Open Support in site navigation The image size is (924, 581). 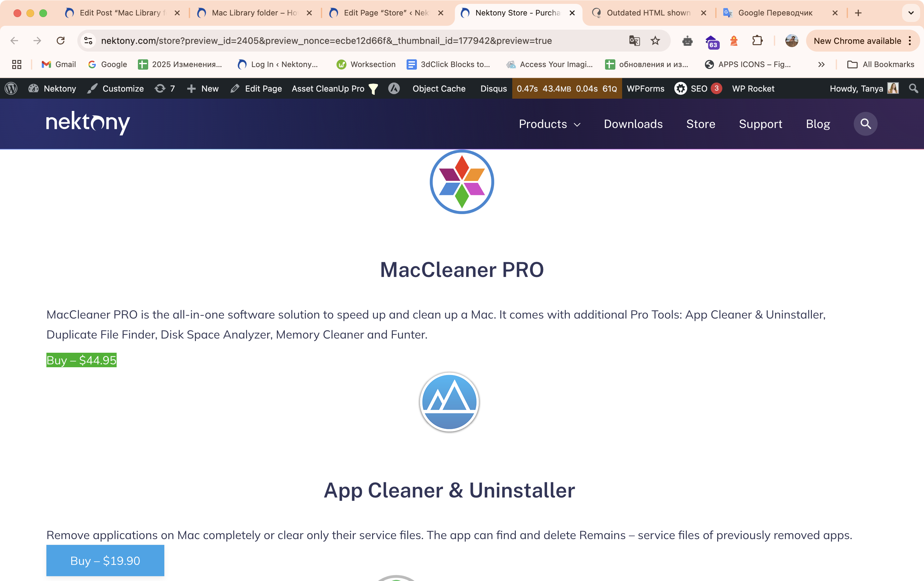(760, 124)
